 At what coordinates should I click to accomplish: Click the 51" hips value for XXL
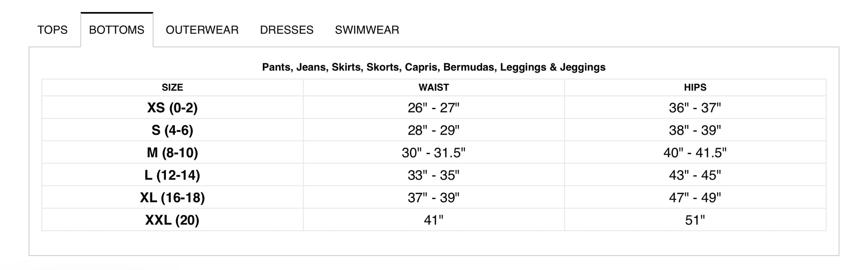pos(695,220)
